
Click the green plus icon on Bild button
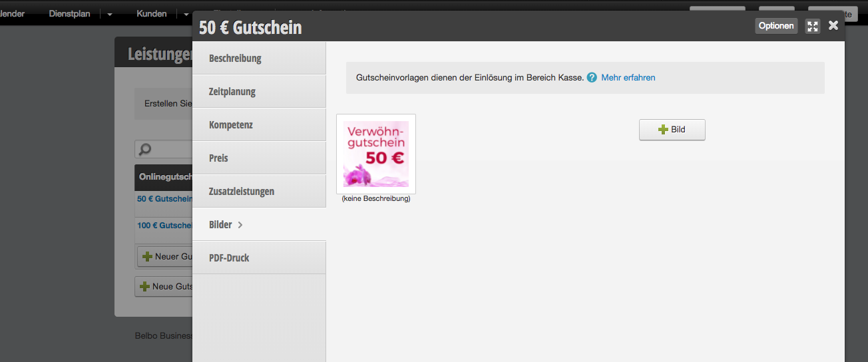663,130
